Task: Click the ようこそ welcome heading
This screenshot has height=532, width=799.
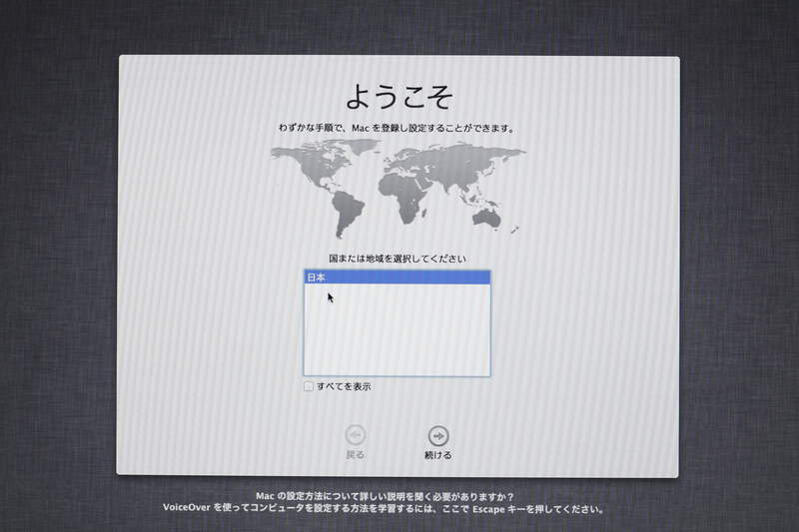Action: pyautogui.click(x=399, y=96)
